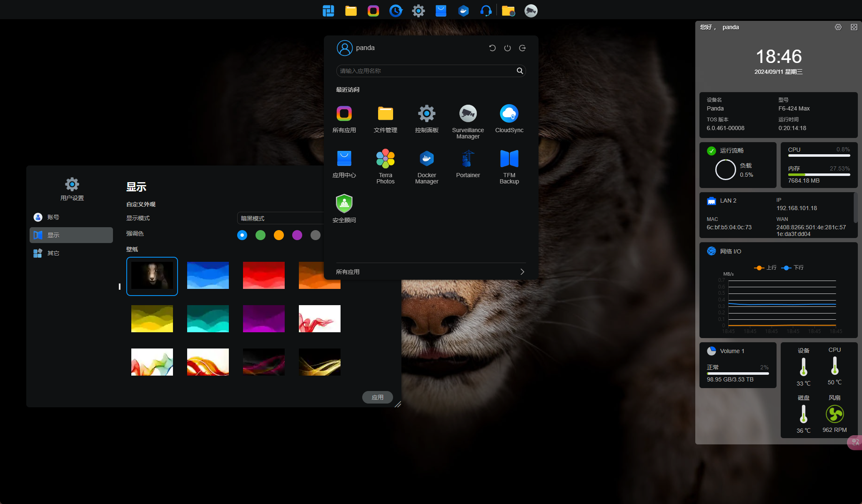862x504 pixels.
Task: Click the restart icon in start menu
Action: click(x=492, y=48)
